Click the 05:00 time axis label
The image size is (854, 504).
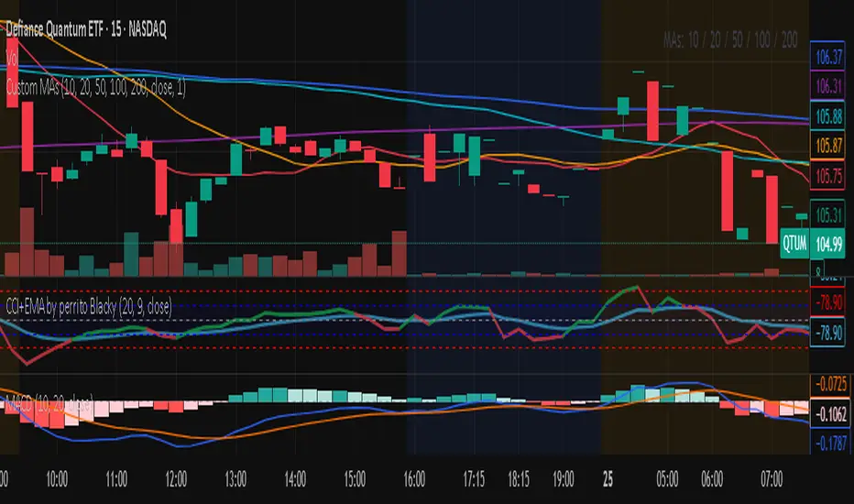pos(667,479)
